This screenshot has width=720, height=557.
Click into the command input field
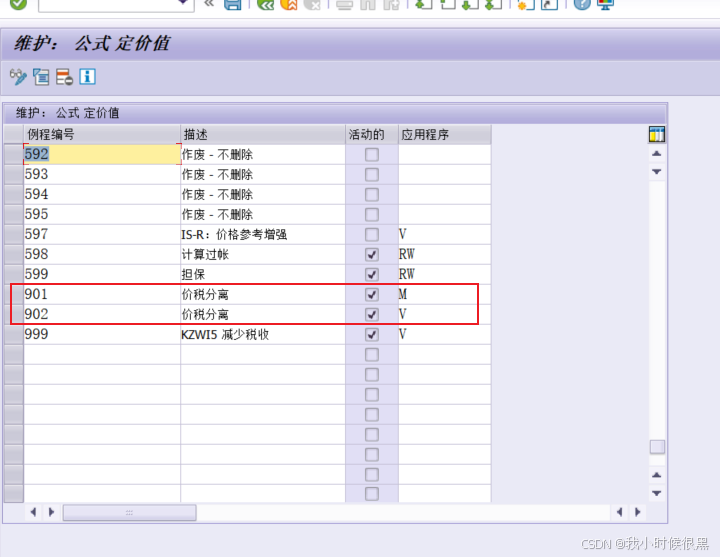108,5
